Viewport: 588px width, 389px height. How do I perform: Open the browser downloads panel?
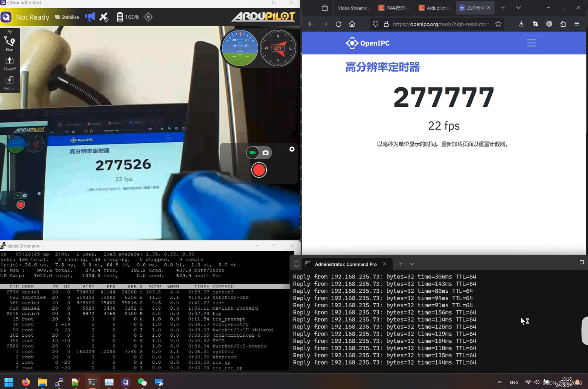[x=521, y=24]
